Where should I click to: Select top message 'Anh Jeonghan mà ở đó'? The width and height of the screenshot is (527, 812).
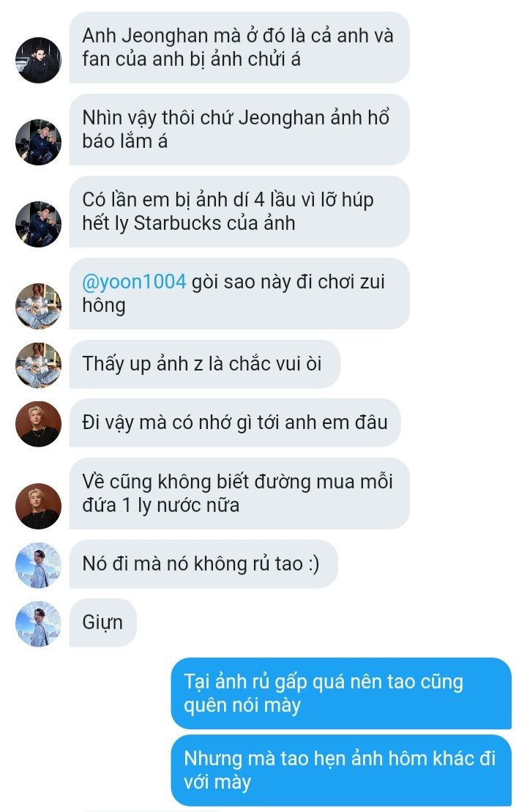point(239,48)
